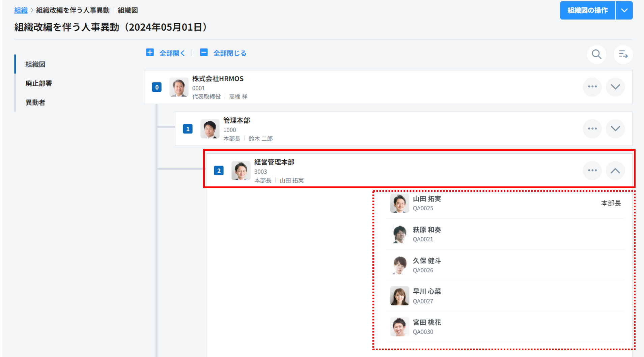Select the 異動者 sidebar tab
This screenshot has width=644, height=357.
[x=35, y=103]
